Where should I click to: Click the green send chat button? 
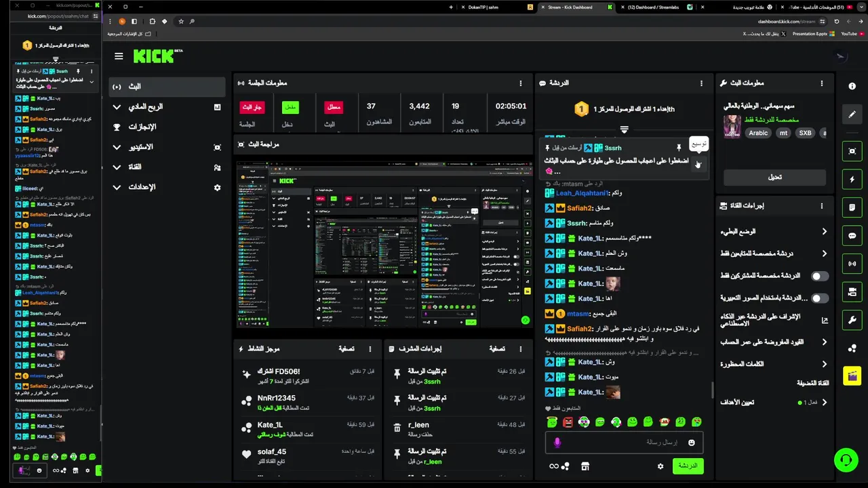click(688, 466)
